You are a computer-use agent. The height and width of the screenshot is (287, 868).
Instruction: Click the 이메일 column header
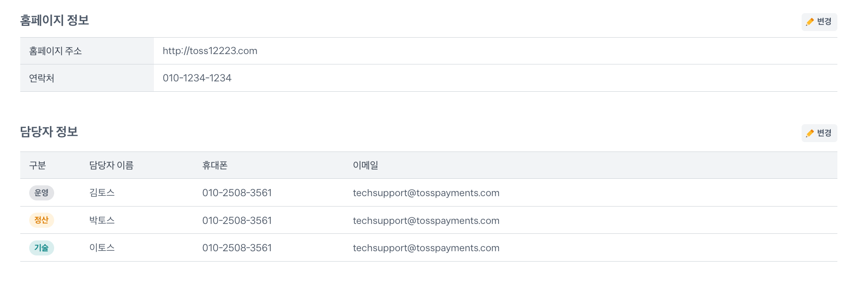[x=366, y=165]
